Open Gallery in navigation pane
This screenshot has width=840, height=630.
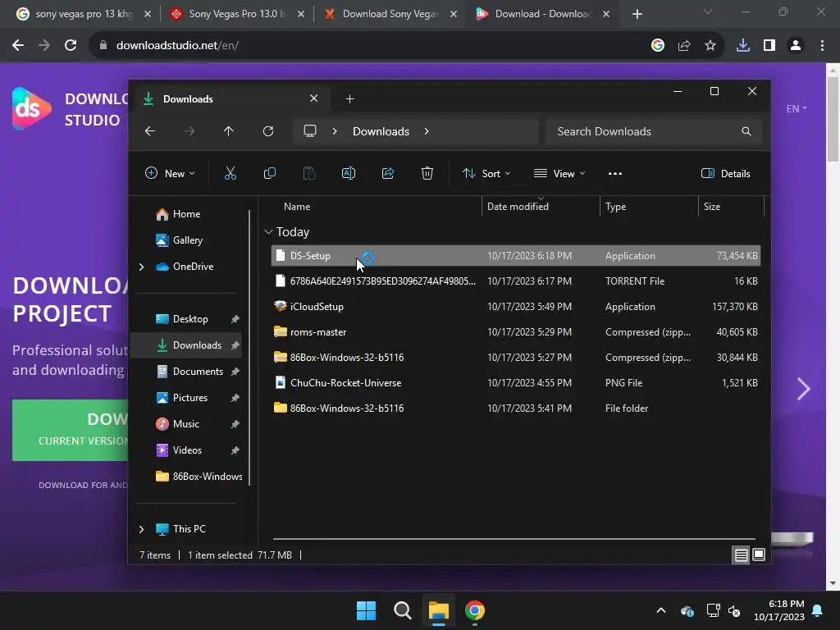click(x=188, y=240)
